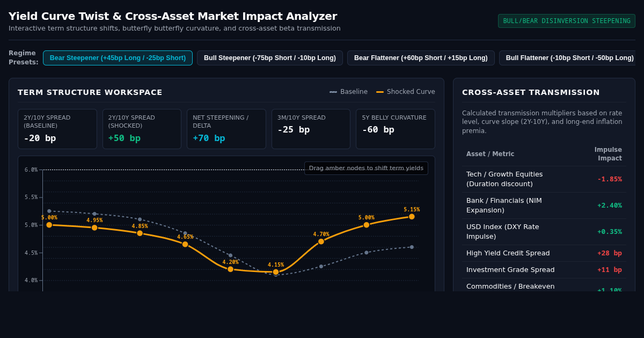Select Bear Flattener regime preset
644x338 pixels.
(x=421, y=58)
